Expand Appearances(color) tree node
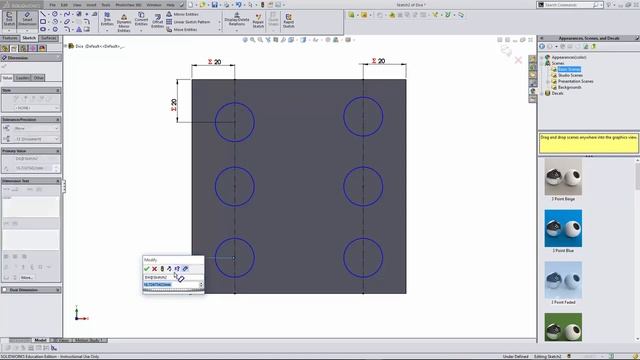 tap(542, 58)
